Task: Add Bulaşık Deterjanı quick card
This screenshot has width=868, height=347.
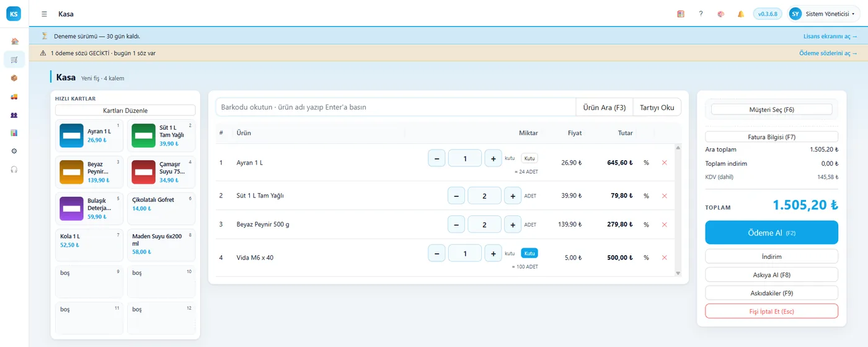Action: tap(89, 209)
